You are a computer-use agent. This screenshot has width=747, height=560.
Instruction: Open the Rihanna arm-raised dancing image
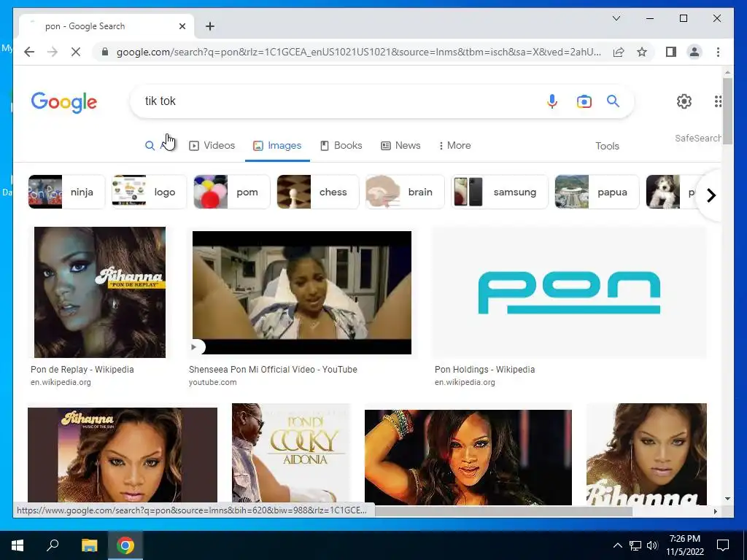(x=468, y=456)
